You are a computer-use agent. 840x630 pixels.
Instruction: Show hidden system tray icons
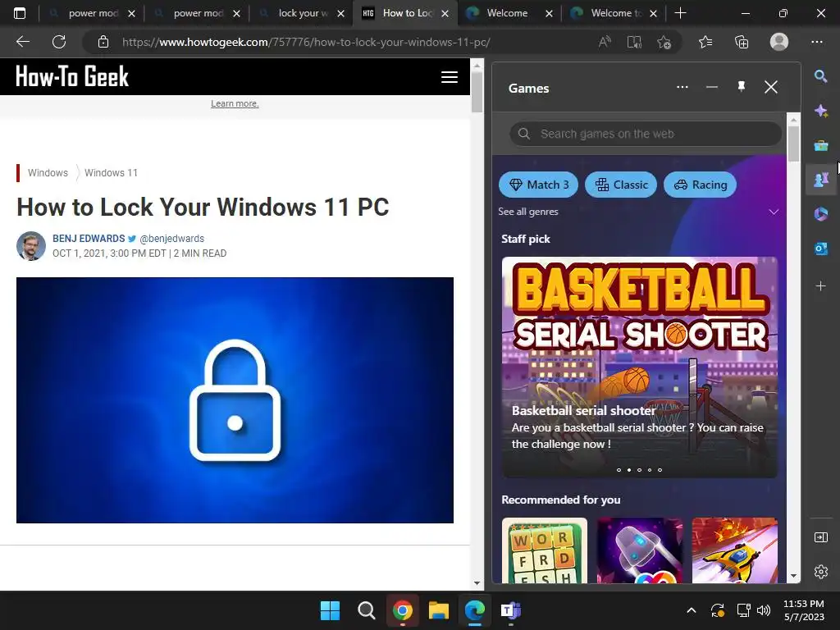click(x=691, y=610)
